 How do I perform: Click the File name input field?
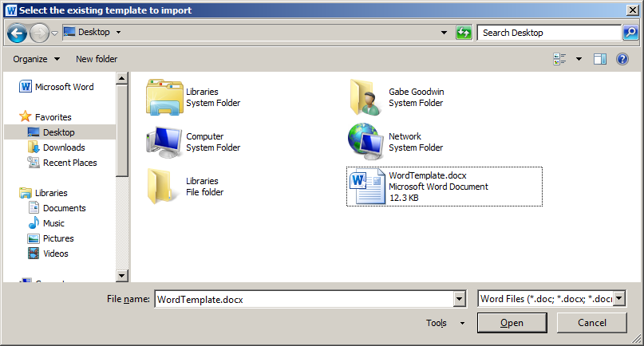(304, 299)
